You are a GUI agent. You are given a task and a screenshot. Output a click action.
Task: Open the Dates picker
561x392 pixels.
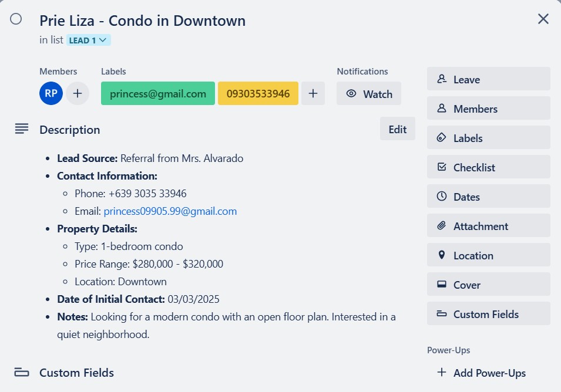(x=488, y=197)
